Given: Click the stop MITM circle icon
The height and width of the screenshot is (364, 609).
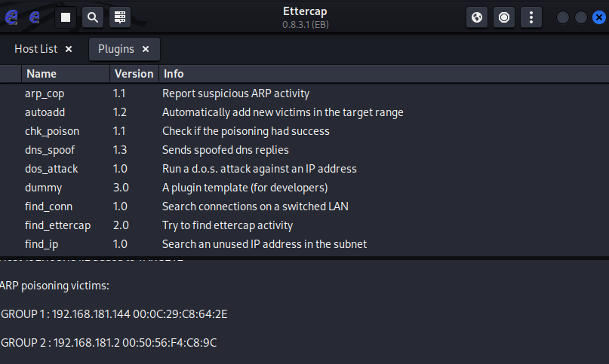Looking at the screenshot, I should point(503,17).
